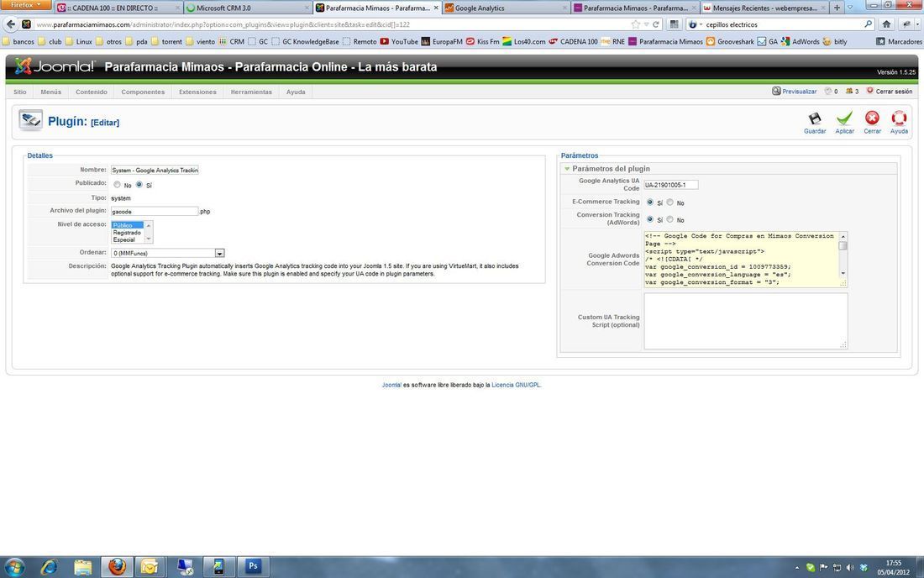
Task: Open Windows Explorer folder on taskbar
Action: click(83, 567)
